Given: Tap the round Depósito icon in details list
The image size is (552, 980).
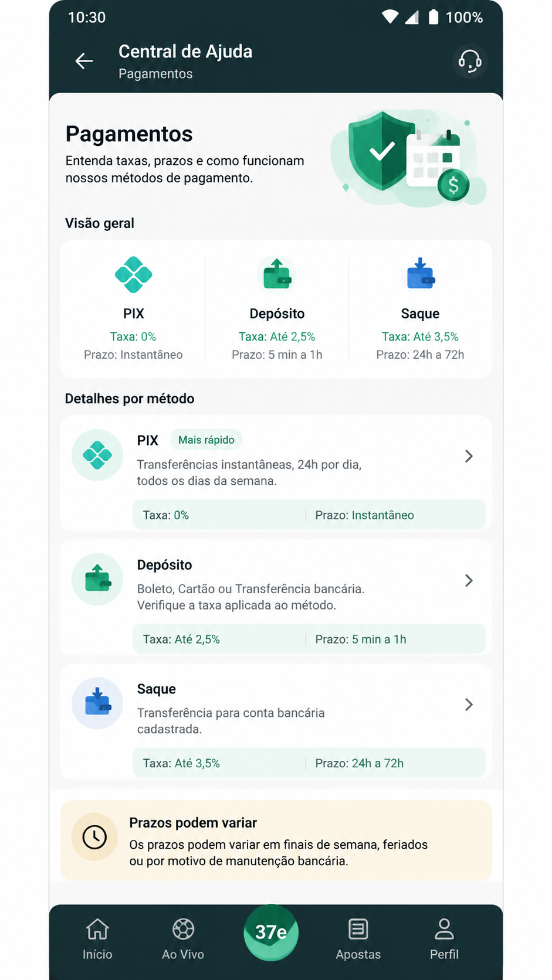Looking at the screenshot, I should (x=97, y=579).
